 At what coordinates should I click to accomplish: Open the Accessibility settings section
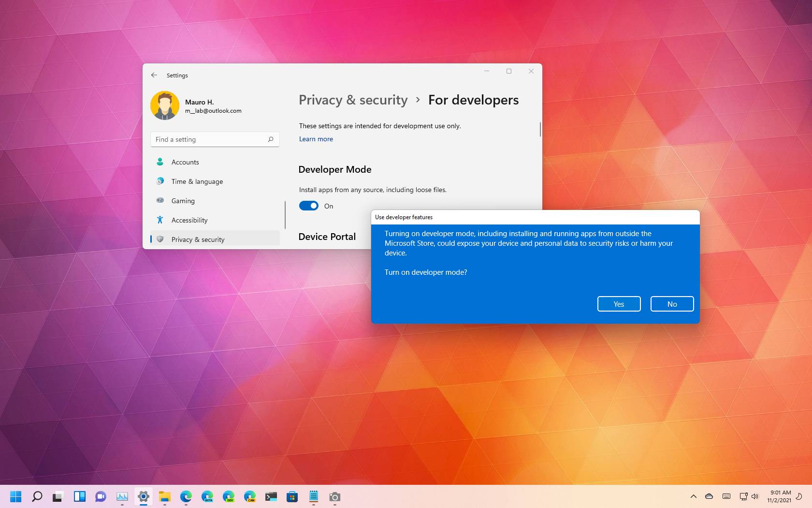[x=215, y=220]
